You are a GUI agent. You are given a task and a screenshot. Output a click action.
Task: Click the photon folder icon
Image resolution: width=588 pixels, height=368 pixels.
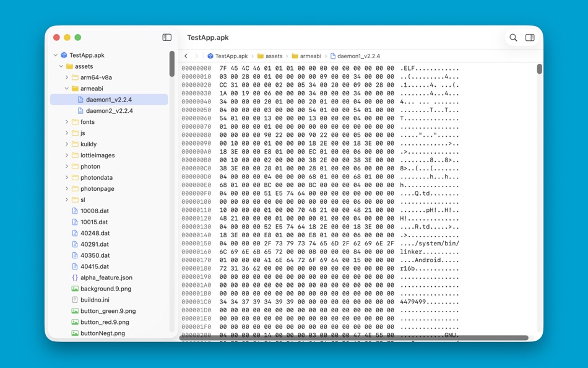[x=75, y=167]
